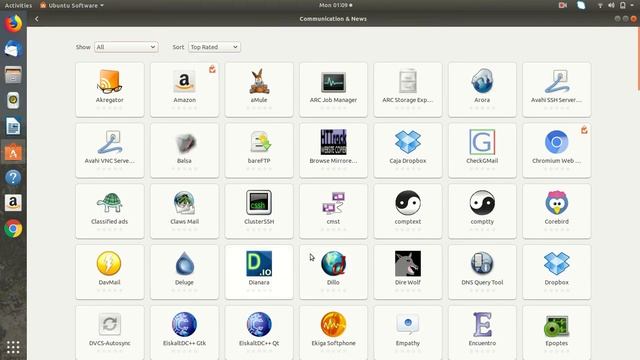Open the Dropbox app tile
Screen dimensions: 640x360
coord(557,272)
